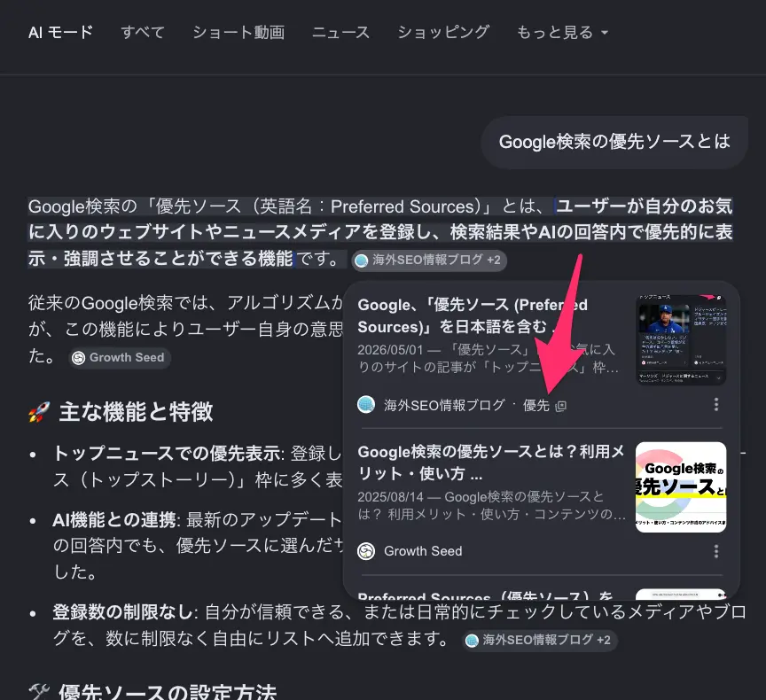Click the 優先 label in first card
Screen dimensions: 766x700
pyautogui.click(x=535, y=405)
